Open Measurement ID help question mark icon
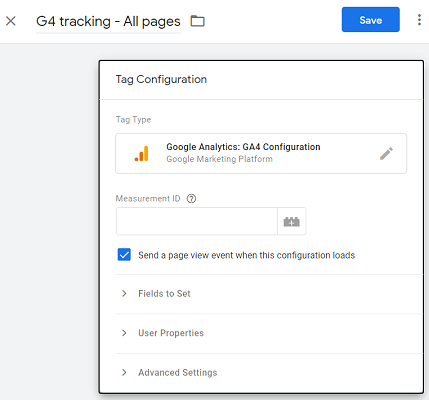Image resolution: width=429 pixels, height=400 pixels. (x=191, y=199)
